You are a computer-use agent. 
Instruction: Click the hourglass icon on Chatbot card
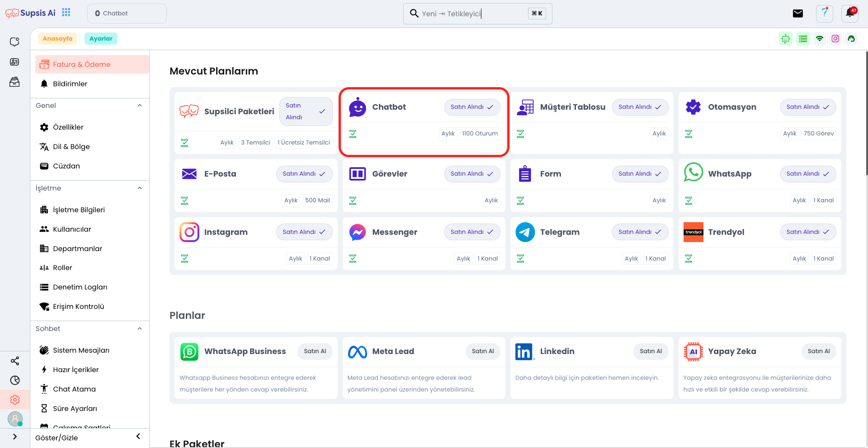(353, 134)
